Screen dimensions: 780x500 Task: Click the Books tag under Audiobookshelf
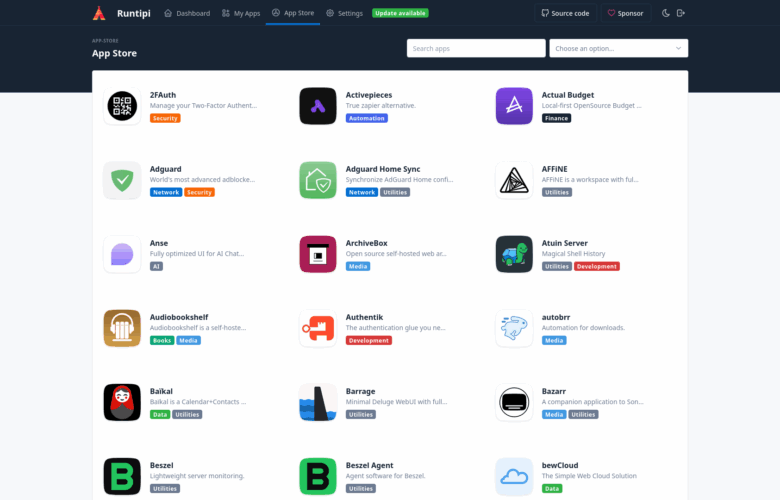[x=162, y=341]
